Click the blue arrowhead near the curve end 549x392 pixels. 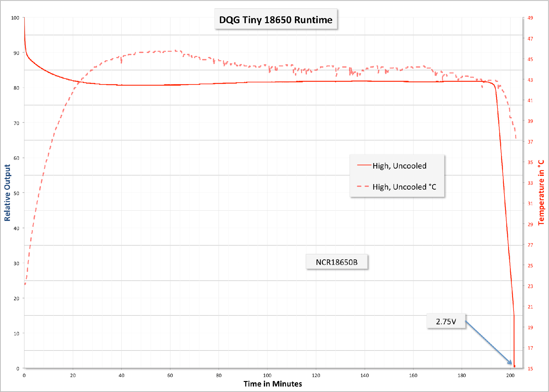click(510, 362)
